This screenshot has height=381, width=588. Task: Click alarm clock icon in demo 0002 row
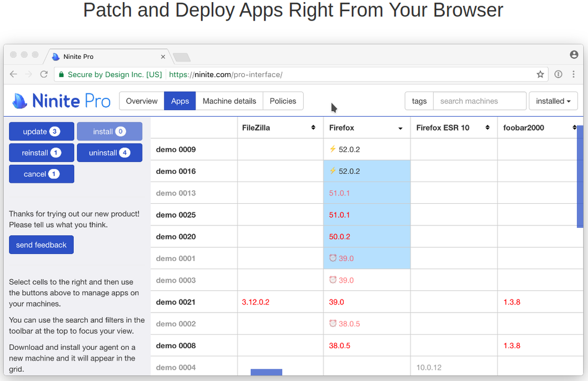click(333, 323)
